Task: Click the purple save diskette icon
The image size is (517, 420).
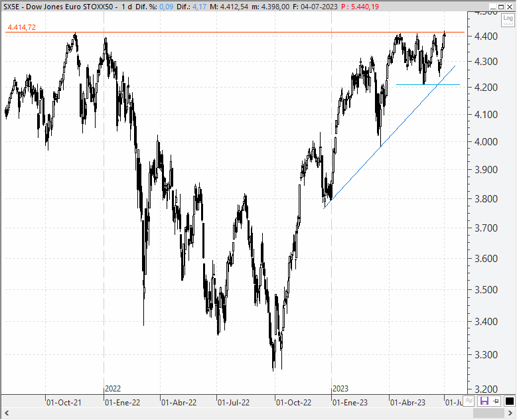Action: click(x=484, y=401)
